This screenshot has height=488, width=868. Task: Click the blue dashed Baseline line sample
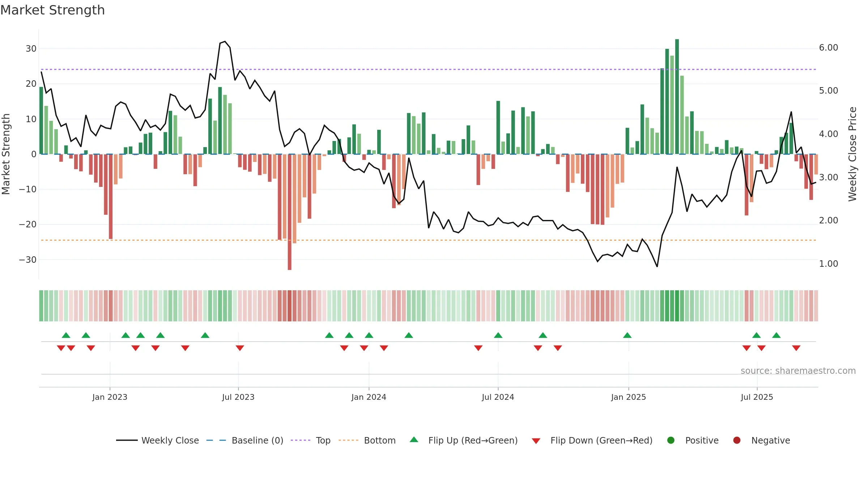[x=216, y=440]
